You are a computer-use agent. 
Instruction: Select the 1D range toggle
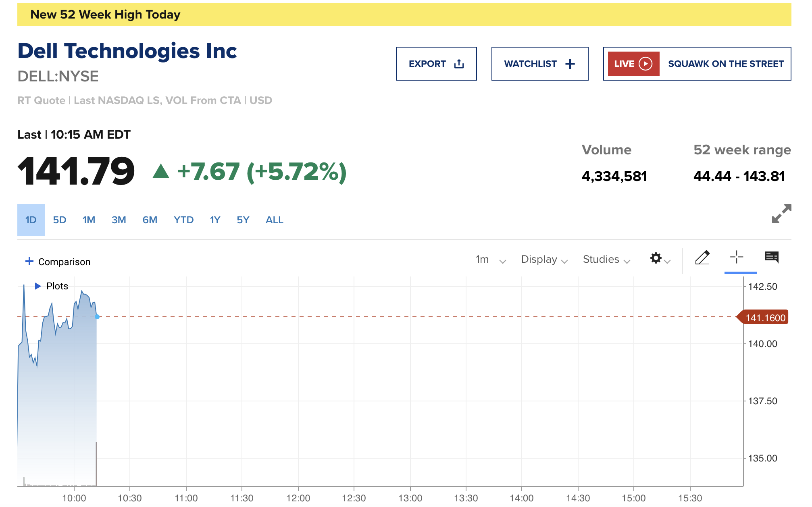pos(31,220)
